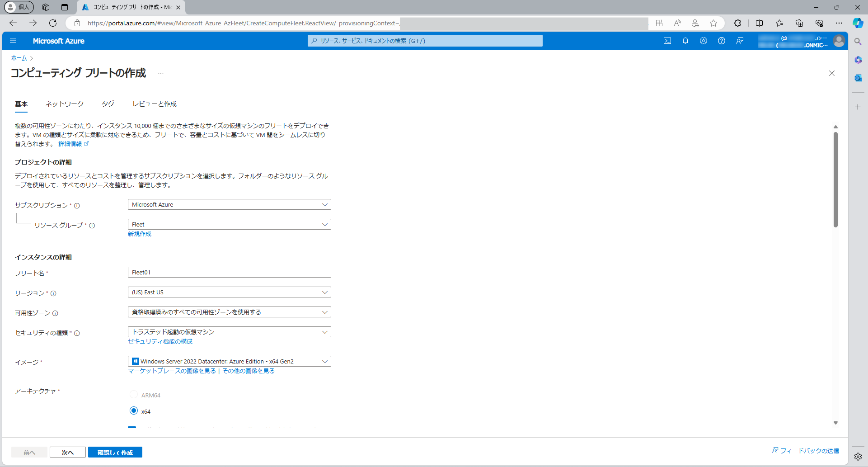Click the 確認して作成 button
This screenshot has width=868, height=467.
coord(115,452)
